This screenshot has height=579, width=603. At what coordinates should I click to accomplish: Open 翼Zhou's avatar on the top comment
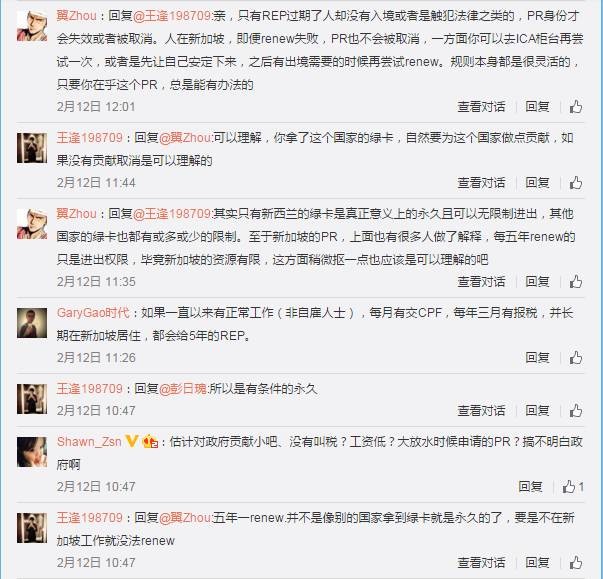coord(32,26)
